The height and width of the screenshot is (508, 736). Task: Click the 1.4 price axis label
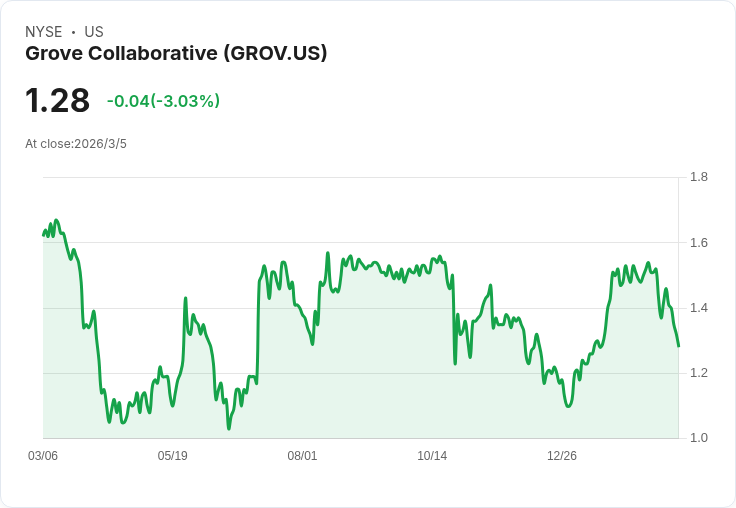699,308
